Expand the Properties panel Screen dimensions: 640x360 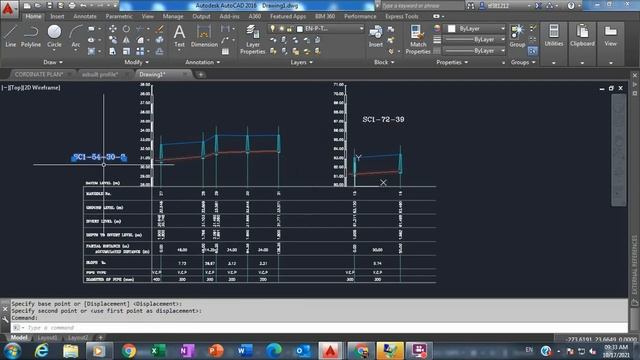[452, 62]
